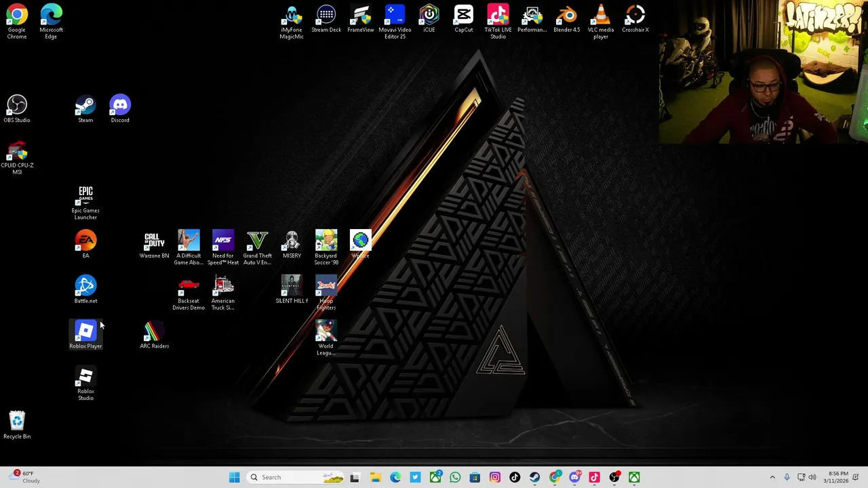Open the Twitter app in the taskbar
Image resolution: width=868 pixels, height=488 pixels.
click(x=415, y=477)
